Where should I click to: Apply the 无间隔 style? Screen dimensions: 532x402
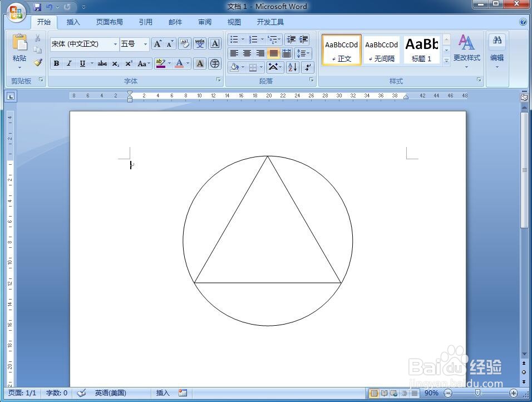tap(381, 50)
